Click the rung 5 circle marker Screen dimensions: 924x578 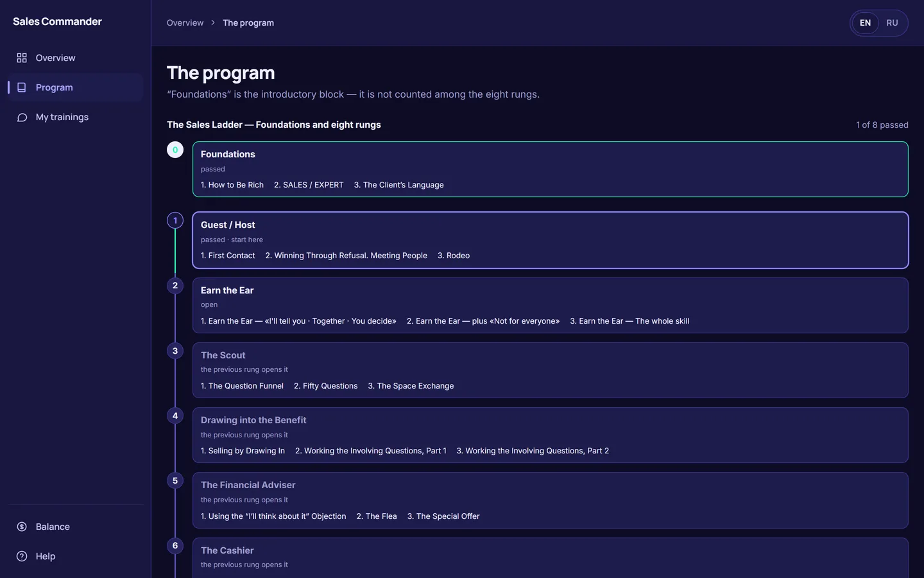click(175, 480)
